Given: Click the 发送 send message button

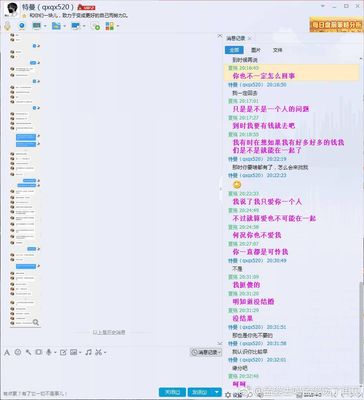Looking at the screenshot, I should [200, 392].
